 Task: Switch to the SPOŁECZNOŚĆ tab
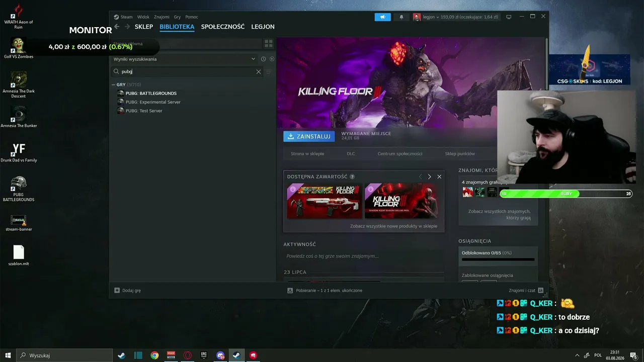[x=223, y=27]
